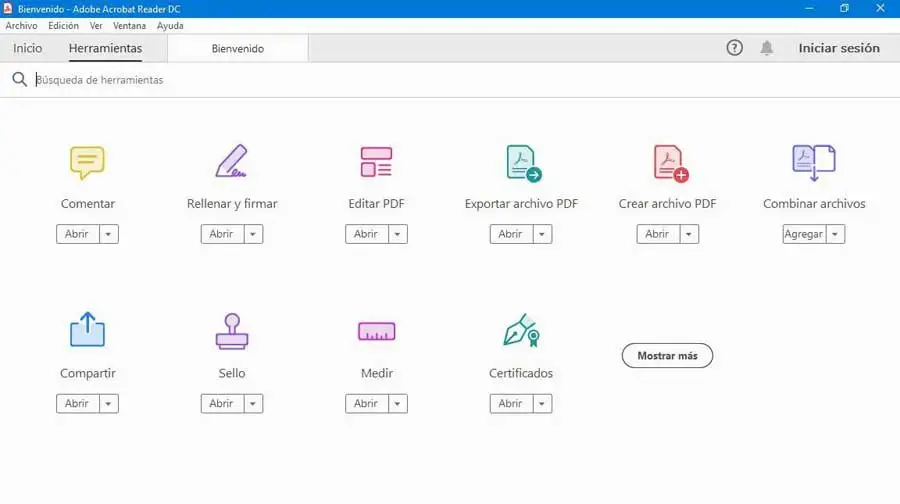Screen dimensions: 900x504
Task: Choose the Crear archivo PDF icon
Action: 670,164
